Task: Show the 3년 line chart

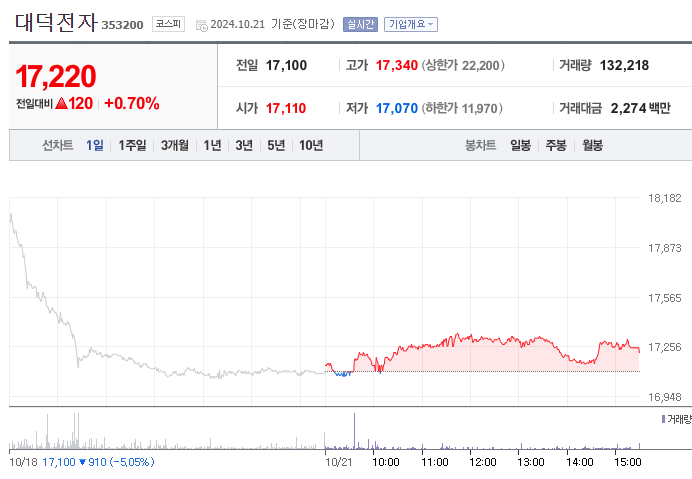Action: pyautogui.click(x=244, y=145)
